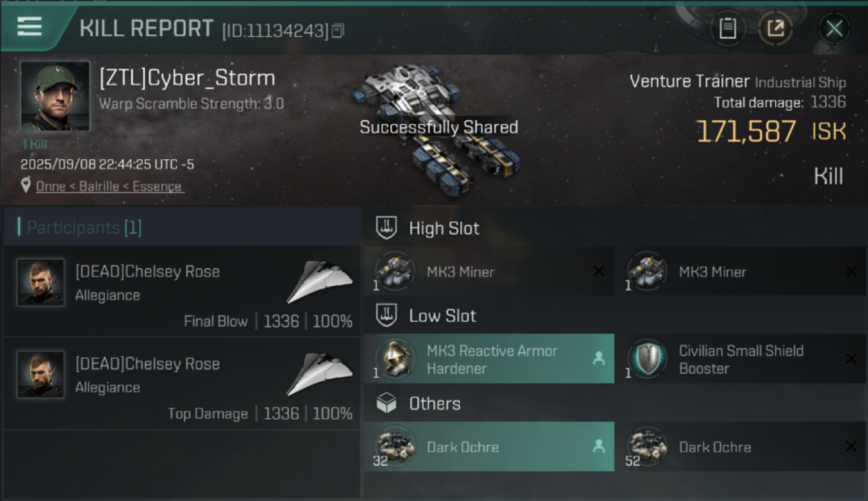
Task: Click the share export icon
Action: (775, 28)
